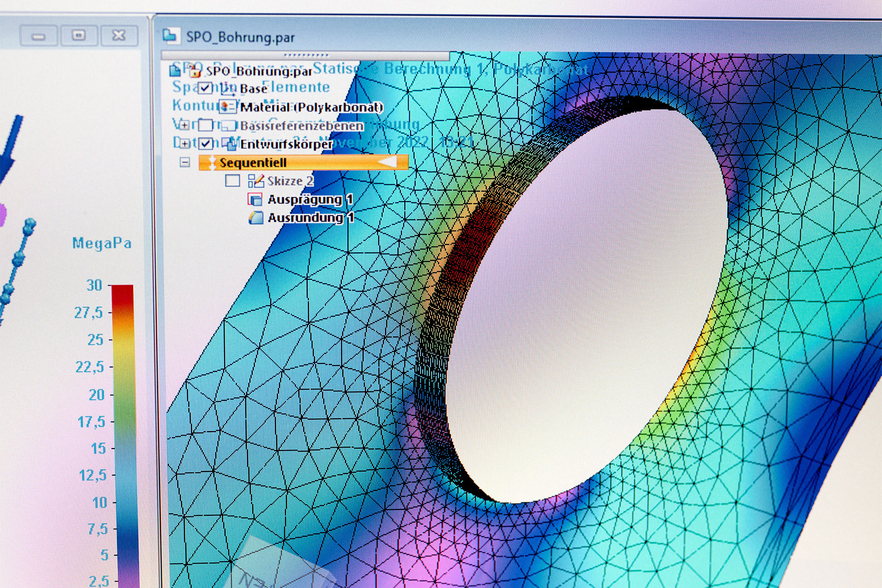
Task: Expand the Basisreferenzebenen tree node
Action: 184,125
